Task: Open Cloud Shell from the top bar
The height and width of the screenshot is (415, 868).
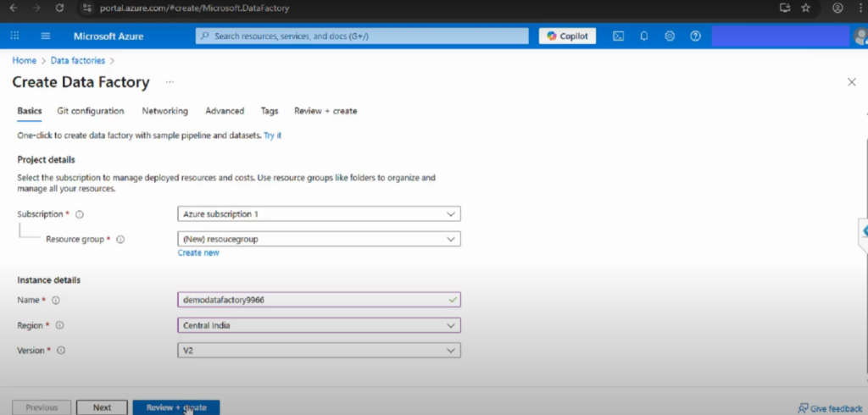Action: (618, 36)
